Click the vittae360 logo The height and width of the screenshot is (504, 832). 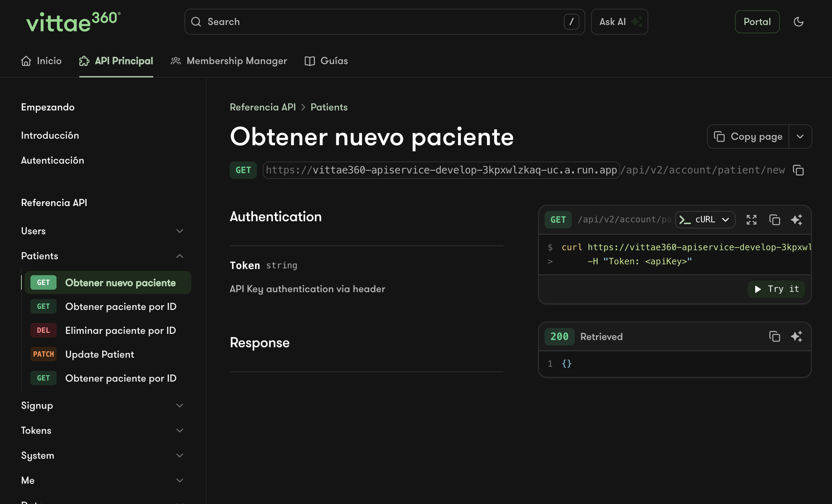click(73, 22)
